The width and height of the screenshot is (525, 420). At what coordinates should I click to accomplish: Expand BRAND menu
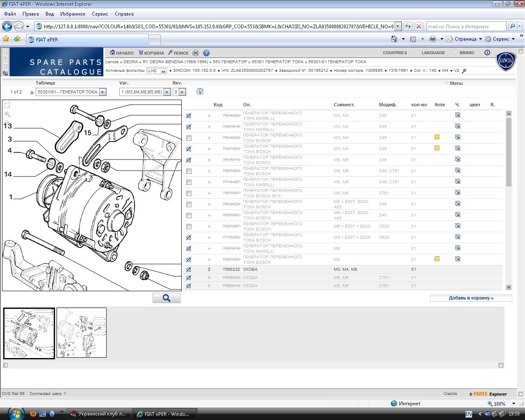click(463, 52)
